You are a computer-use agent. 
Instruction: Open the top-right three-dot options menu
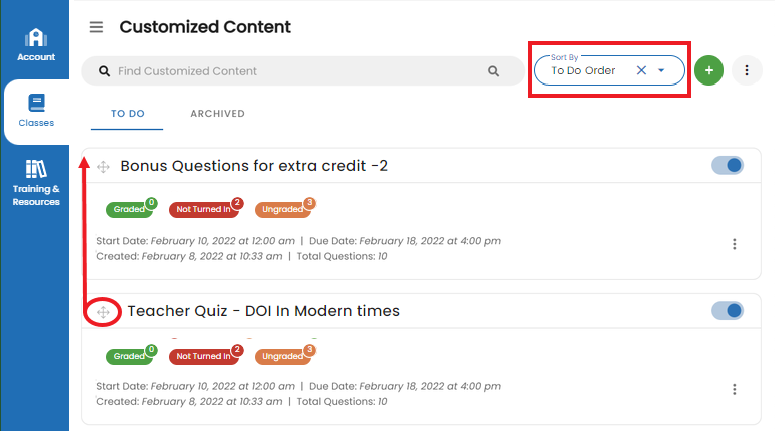tap(747, 70)
